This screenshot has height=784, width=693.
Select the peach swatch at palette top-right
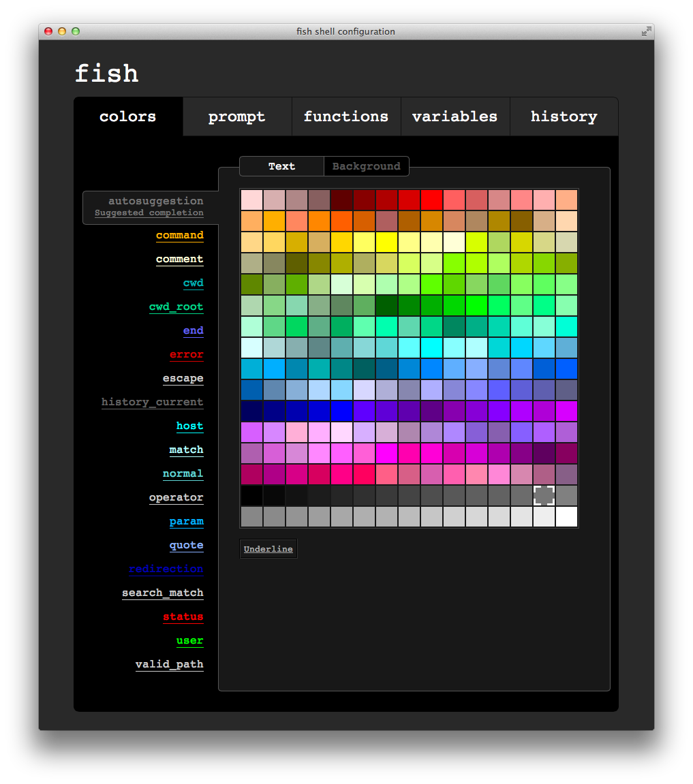[x=566, y=200]
